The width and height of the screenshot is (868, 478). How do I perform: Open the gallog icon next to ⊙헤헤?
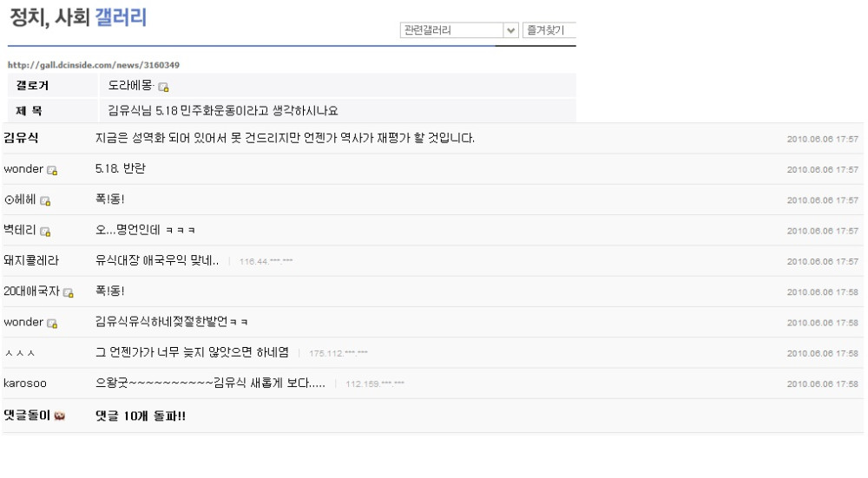45,201
